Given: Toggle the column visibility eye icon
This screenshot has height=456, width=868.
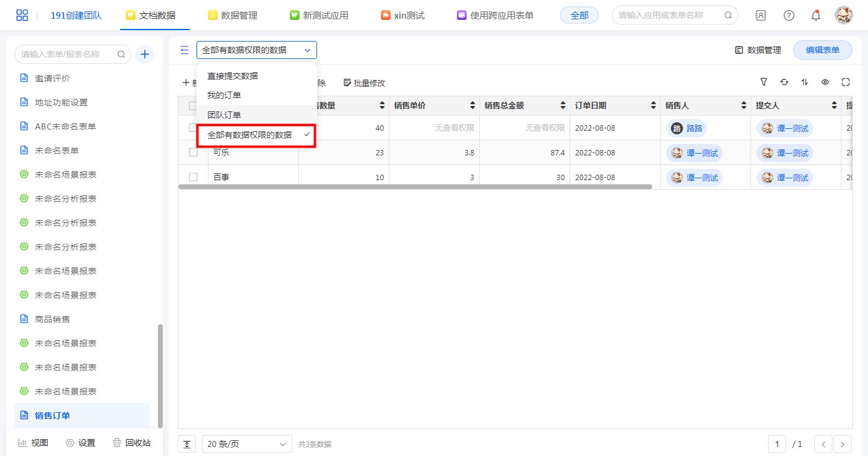Looking at the screenshot, I should [825, 83].
